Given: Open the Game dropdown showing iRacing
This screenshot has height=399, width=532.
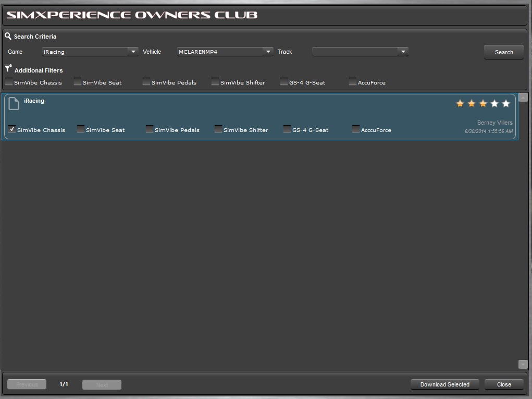Looking at the screenshot, I should (90, 52).
